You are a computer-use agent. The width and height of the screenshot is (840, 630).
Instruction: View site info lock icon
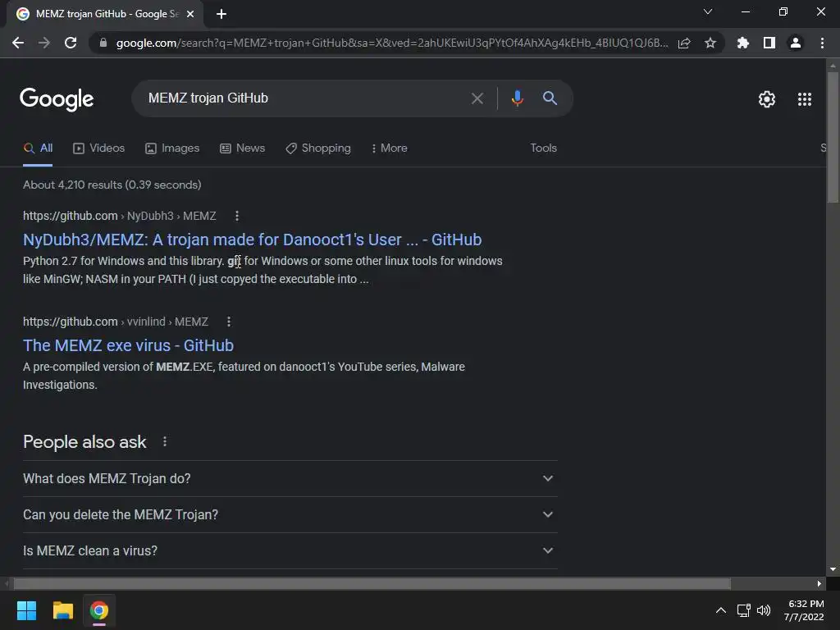[103, 43]
